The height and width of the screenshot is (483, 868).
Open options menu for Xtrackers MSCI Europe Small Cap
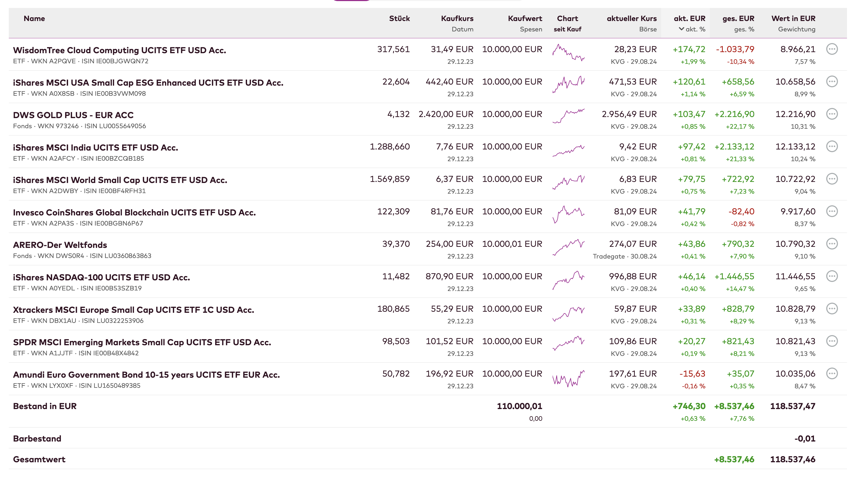832,309
